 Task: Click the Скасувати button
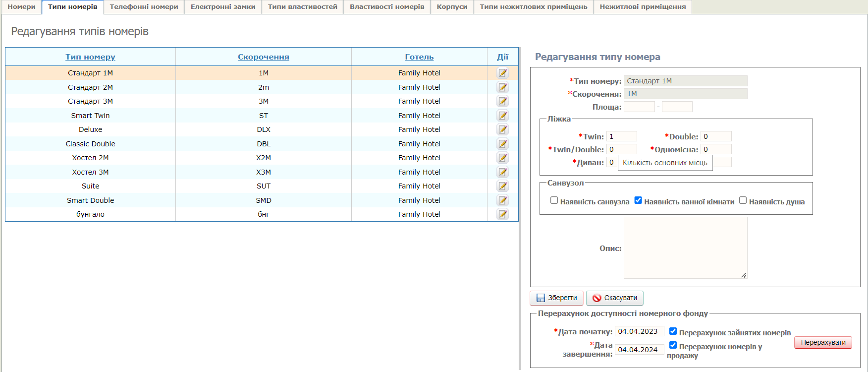[x=615, y=298]
